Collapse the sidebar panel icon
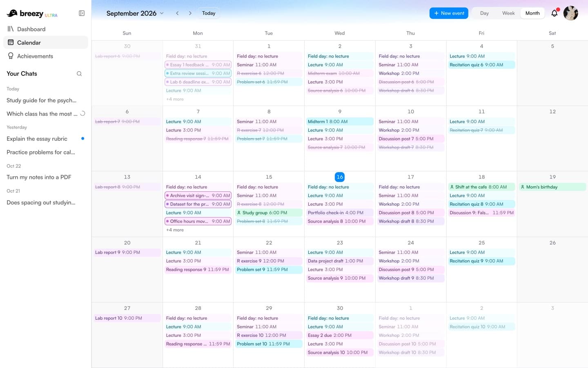The width and height of the screenshot is (588, 368). 82,13
